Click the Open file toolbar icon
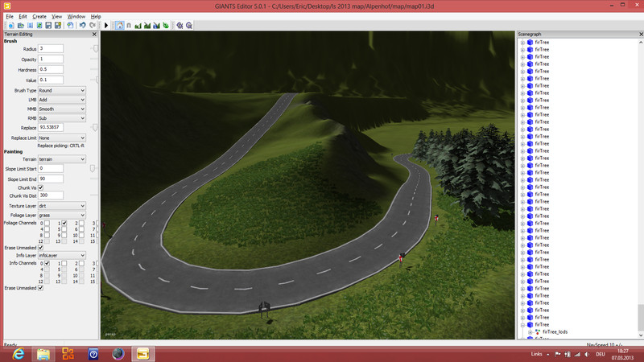644x362 pixels. (x=21, y=26)
